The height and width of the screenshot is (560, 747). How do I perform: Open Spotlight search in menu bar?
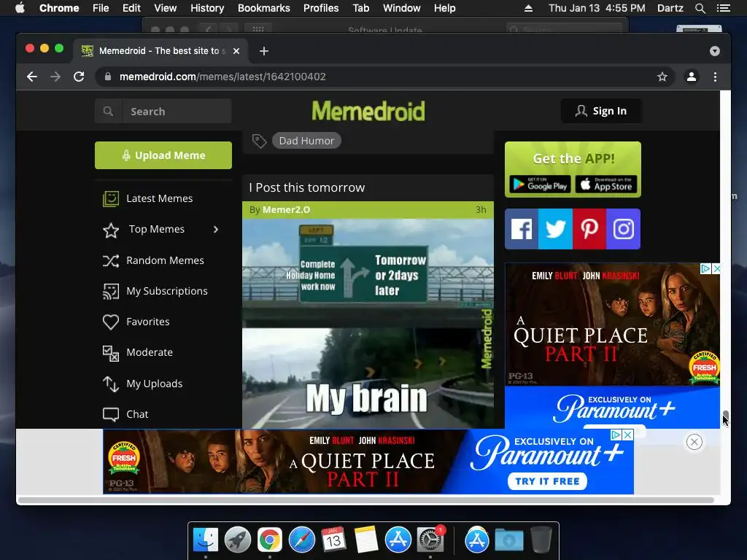click(700, 8)
